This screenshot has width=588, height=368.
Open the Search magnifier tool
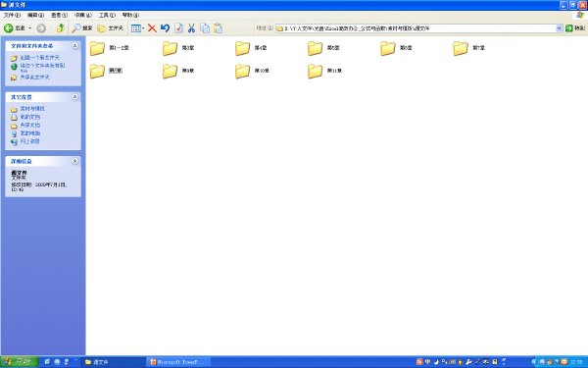click(82, 28)
